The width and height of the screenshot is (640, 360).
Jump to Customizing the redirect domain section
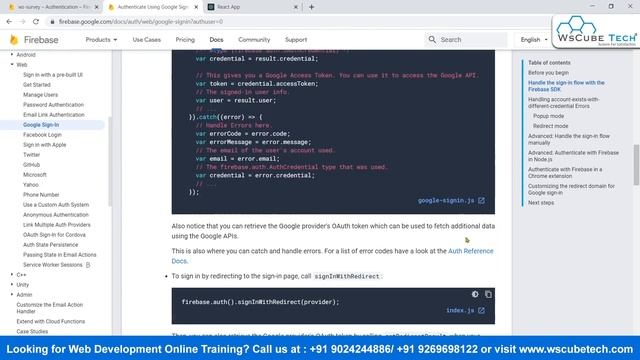click(x=571, y=189)
